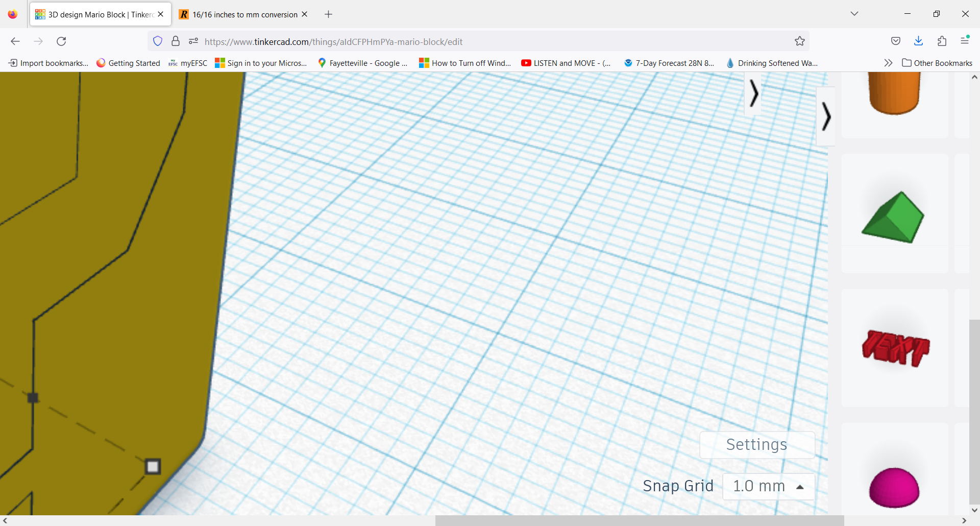Select the red TEXT shape generator

click(x=894, y=349)
